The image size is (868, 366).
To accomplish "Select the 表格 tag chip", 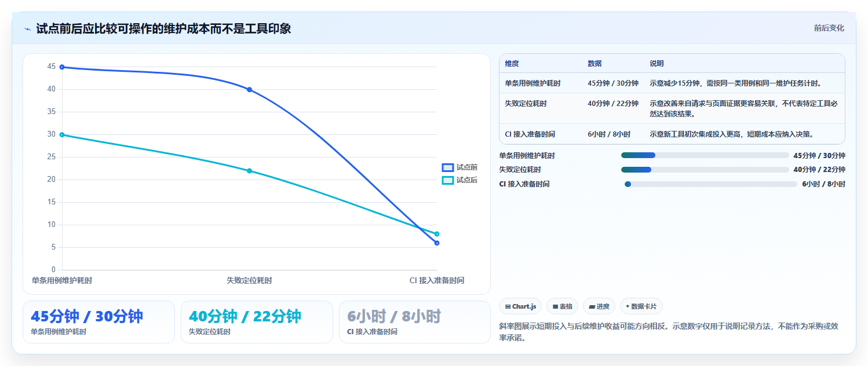I will (562, 306).
